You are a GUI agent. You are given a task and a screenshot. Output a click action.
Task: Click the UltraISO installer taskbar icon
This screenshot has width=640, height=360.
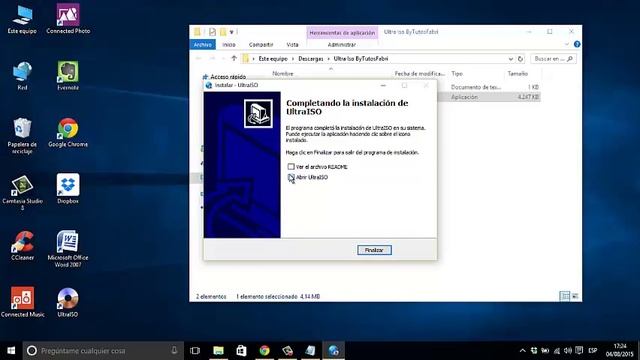[333, 351]
